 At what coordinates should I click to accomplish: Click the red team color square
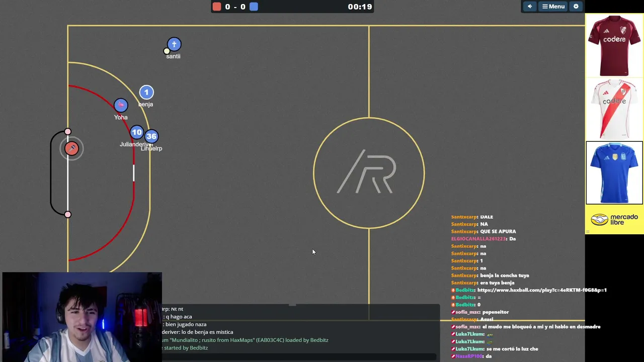coord(217,7)
